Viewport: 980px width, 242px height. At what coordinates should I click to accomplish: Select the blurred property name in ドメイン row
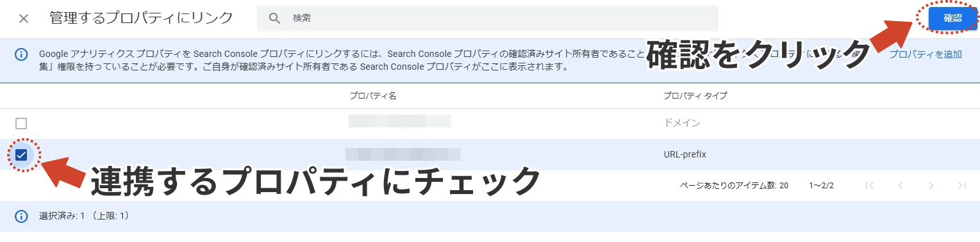pos(400,122)
